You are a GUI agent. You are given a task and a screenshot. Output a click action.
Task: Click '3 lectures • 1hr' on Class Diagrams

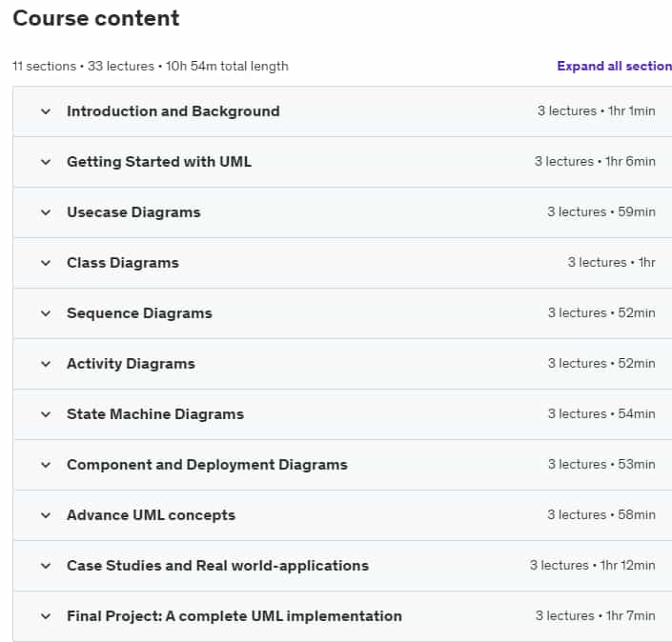coord(612,263)
